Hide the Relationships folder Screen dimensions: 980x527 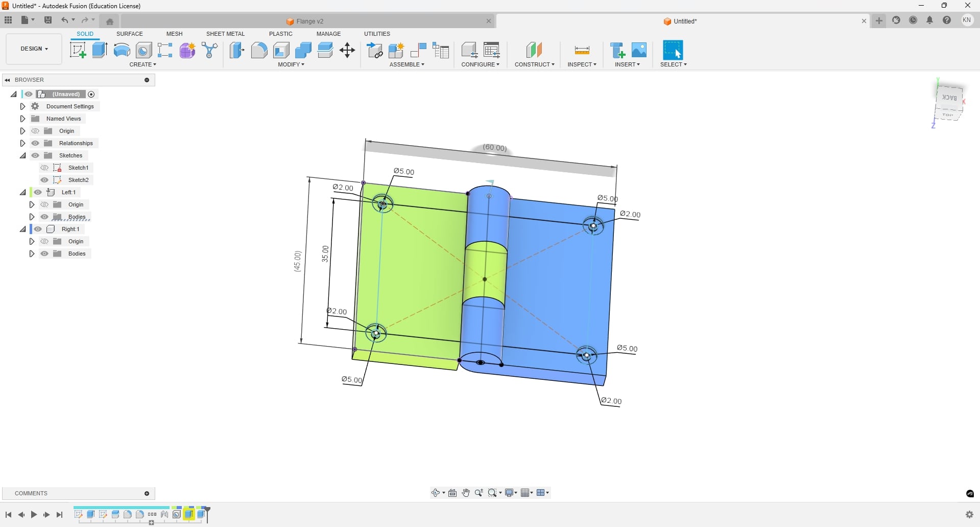[x=35, y=143]
